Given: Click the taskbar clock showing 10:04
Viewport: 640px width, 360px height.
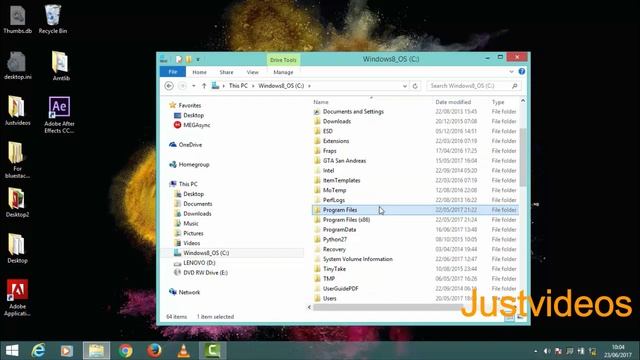Looking at the screenshot, I should click(x=618, y=351).
